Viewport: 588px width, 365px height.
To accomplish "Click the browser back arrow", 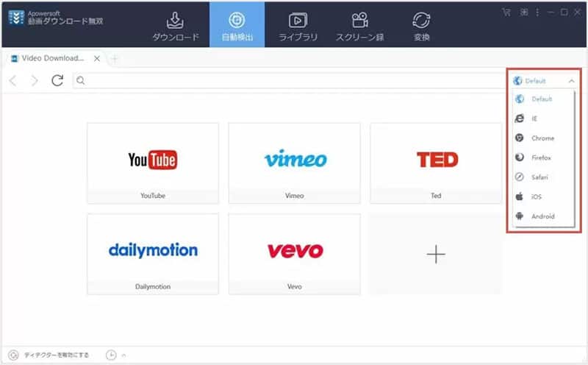I will (13, 80).
